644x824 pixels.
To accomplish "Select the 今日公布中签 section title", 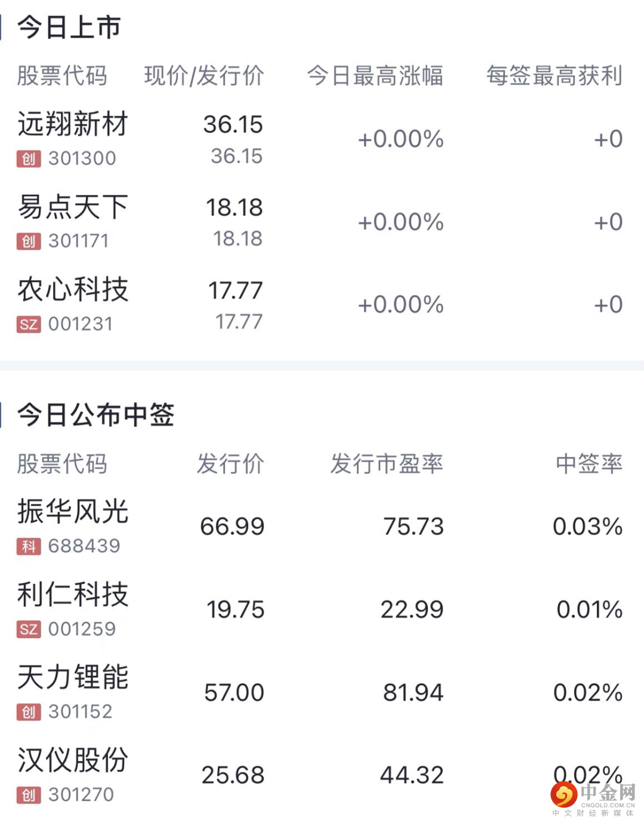I will click(95, 415).
